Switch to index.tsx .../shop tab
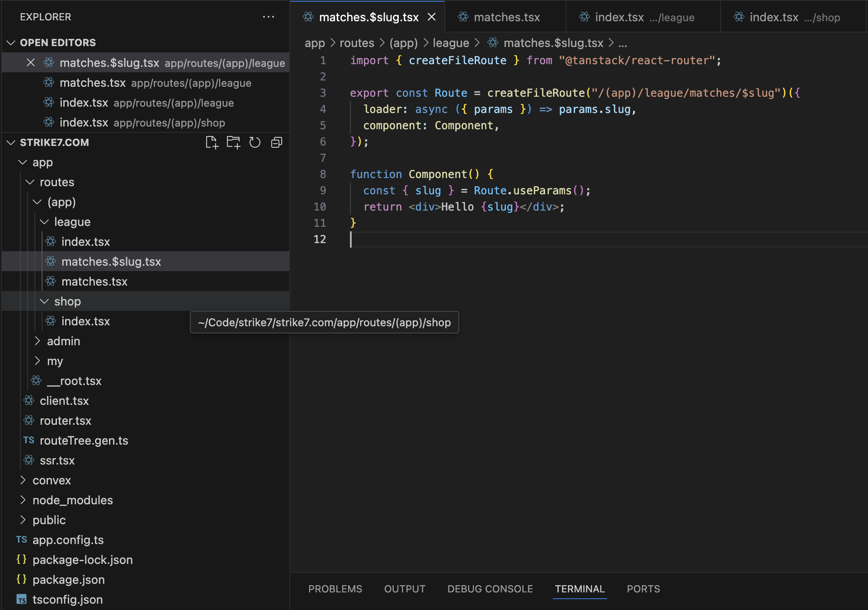This screenshot has width=868, height=610. [x=793, y=17]
